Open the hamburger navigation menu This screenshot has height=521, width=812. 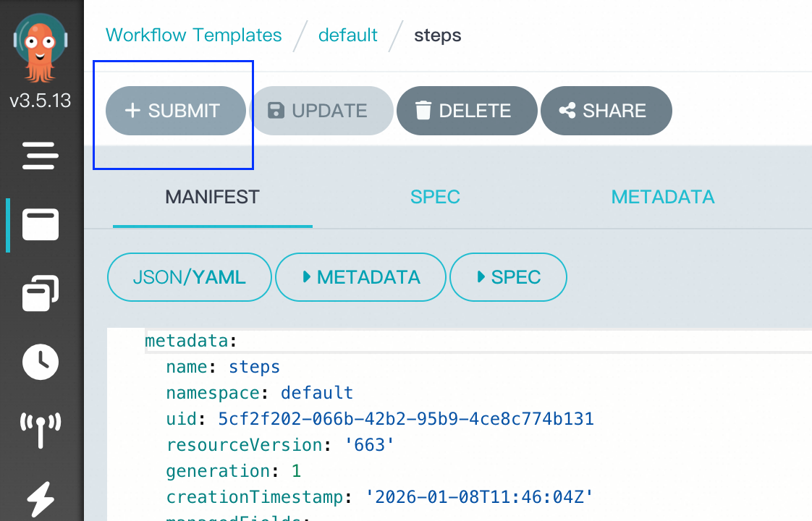41,156
